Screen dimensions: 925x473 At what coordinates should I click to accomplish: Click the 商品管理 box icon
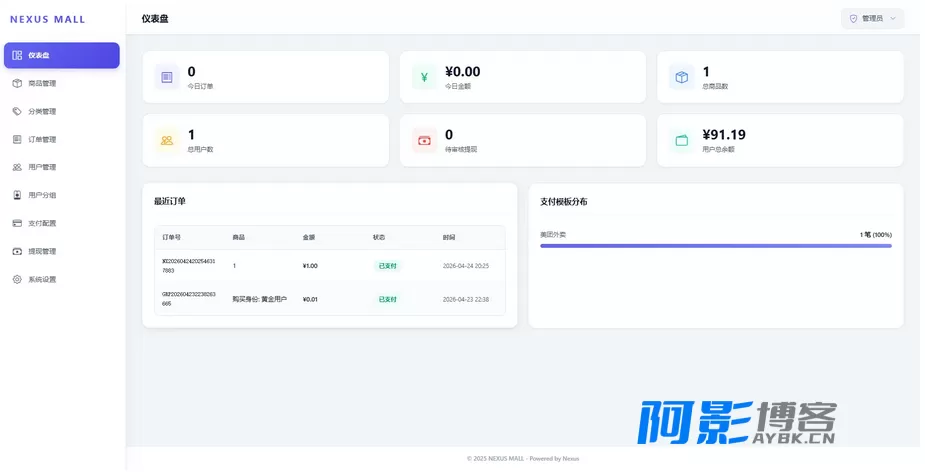[x=17, y=83]
